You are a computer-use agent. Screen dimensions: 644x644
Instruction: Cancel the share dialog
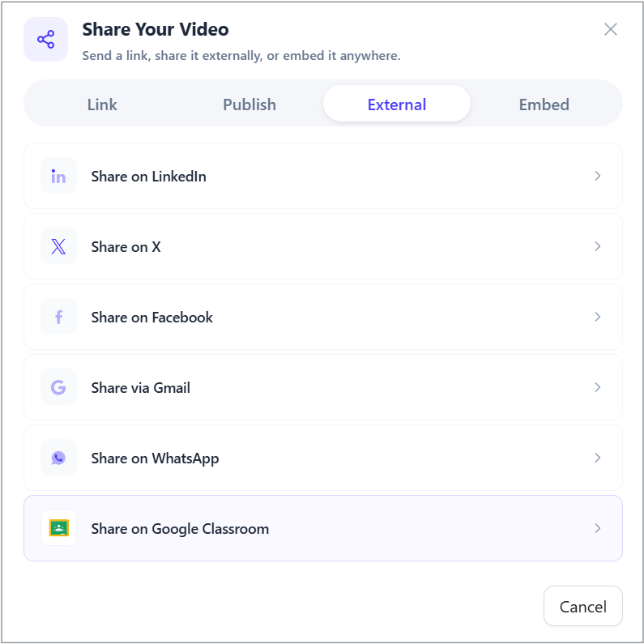click(582, 606)
